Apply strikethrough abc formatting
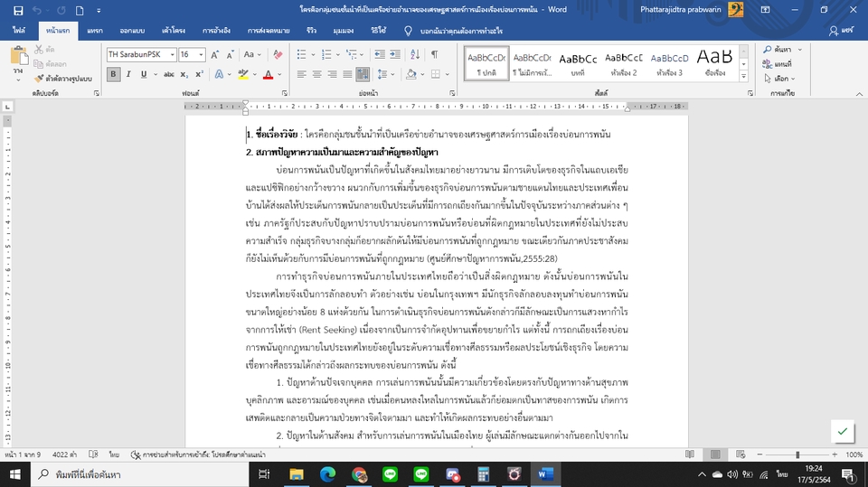Image resolution: width=868 pixels, height=487 pixels. pyautogui.click(x=169, y=74)
